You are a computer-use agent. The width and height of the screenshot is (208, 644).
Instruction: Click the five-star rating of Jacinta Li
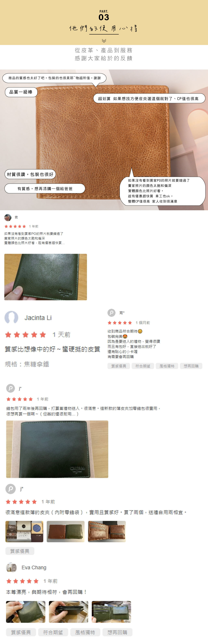[x=26, y=334]
